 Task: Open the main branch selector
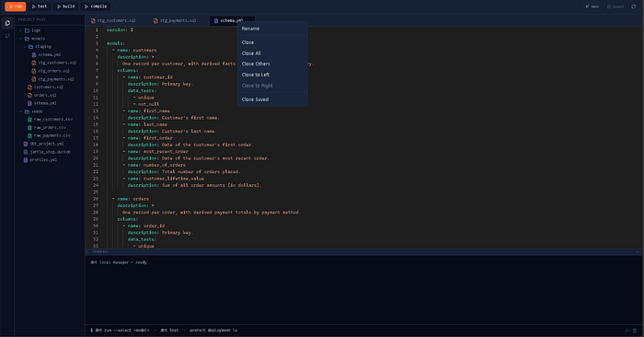point(592,6)
